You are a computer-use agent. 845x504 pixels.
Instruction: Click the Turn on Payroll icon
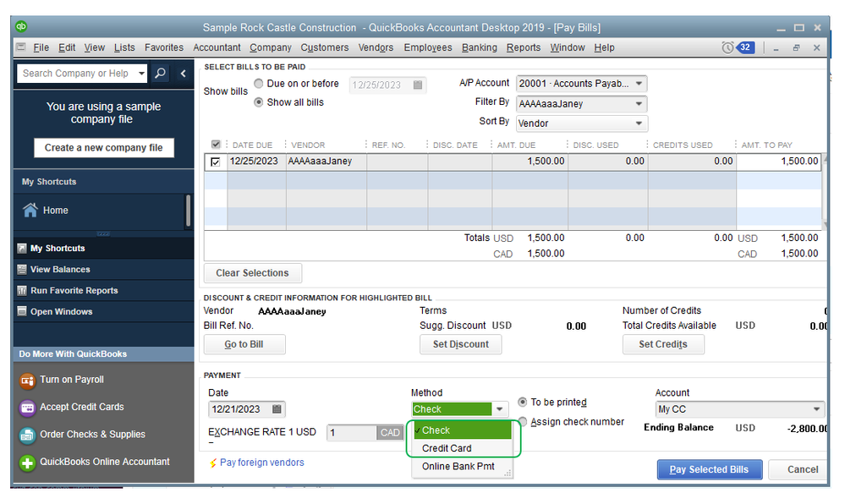click(27, 381)
